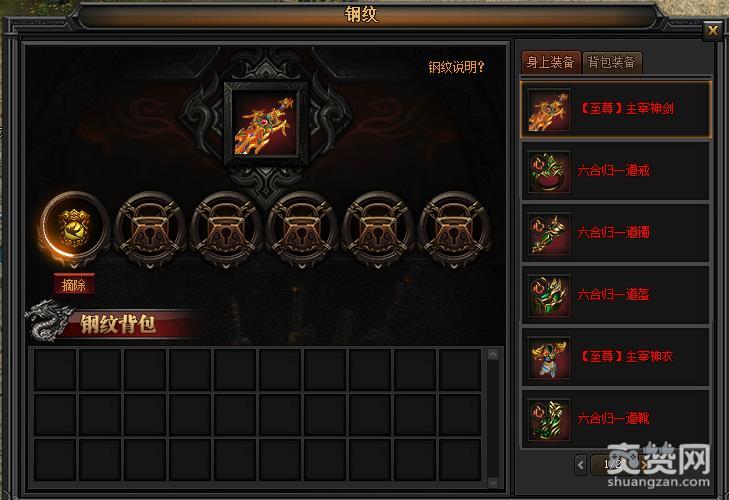Switch to the 身上装备 tab
This screenshot has width=729, height=500.
[550, 62]
